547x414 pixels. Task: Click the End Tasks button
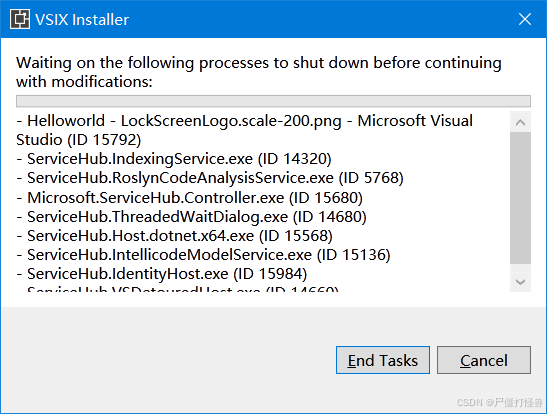coord(383,360)
